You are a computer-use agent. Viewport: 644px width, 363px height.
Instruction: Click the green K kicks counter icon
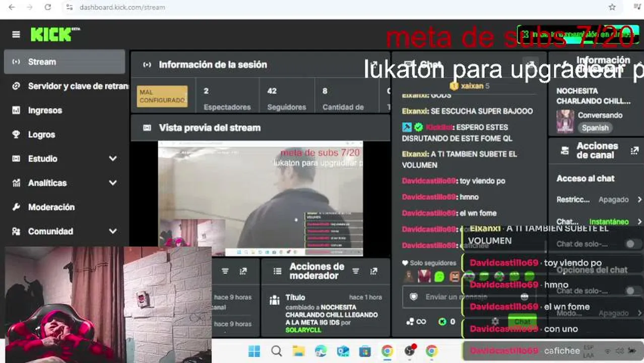click(x=442, y=322)
